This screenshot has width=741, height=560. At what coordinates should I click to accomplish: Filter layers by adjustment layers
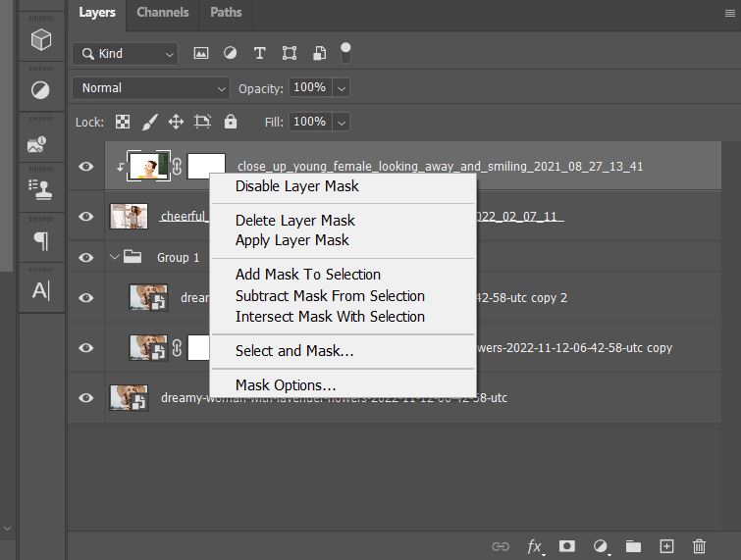point(230,53)
